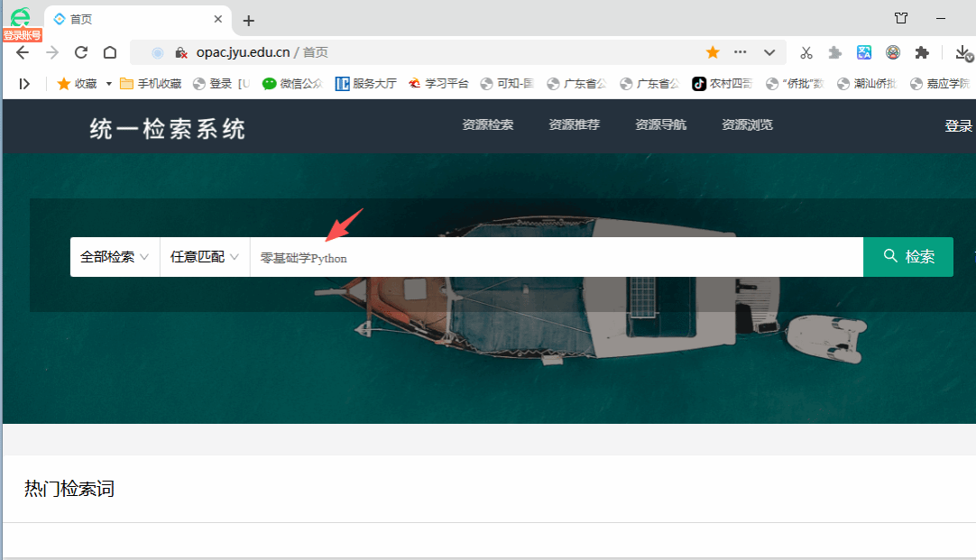Open the downloads icon
The image size is (976, 560).
[962, 52]
